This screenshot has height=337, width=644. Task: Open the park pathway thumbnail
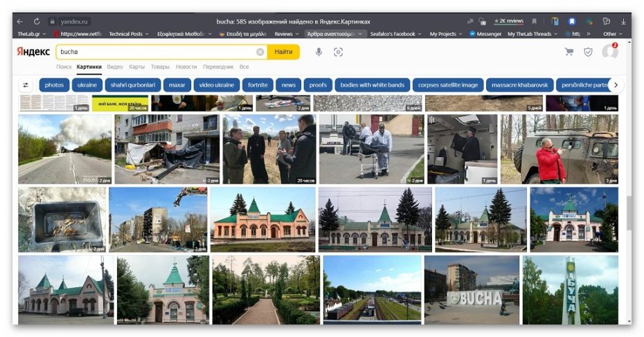(x=266, y=290)
